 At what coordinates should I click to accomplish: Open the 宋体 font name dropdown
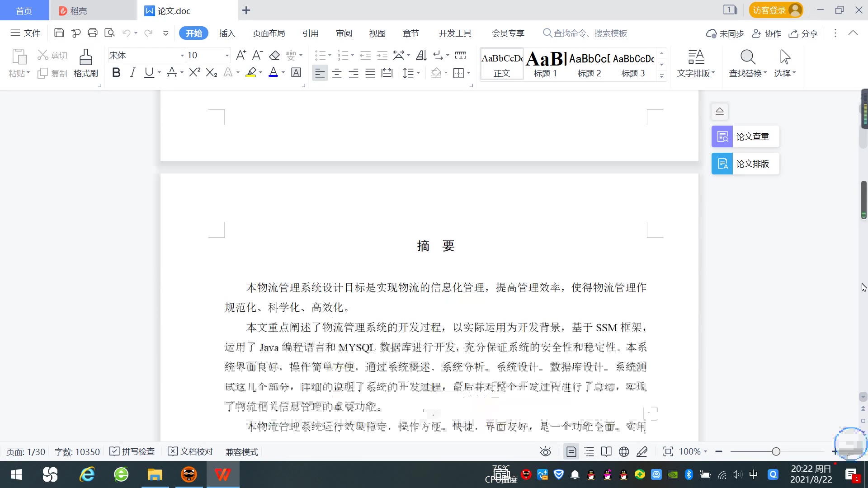pos(182,56)
